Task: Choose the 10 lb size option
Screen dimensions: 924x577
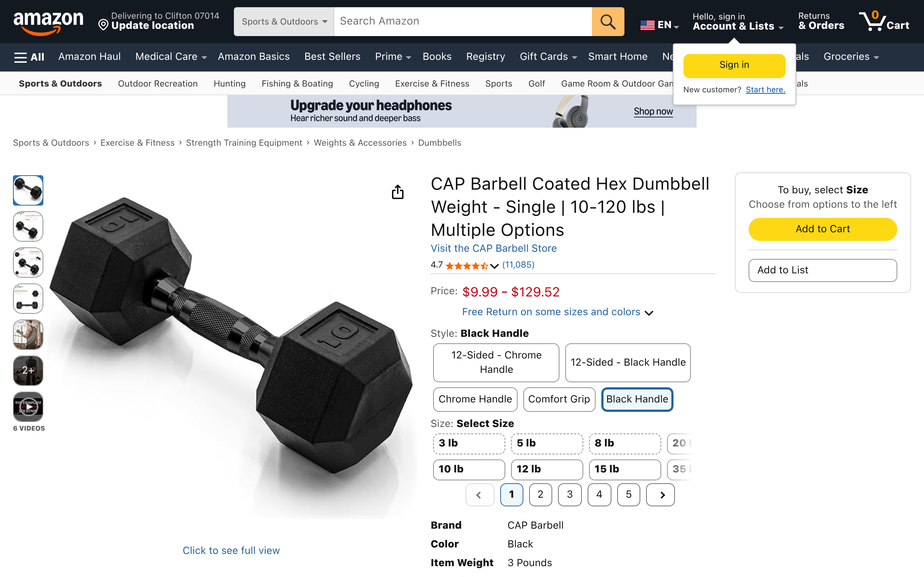Action: [x=469, y=469]
